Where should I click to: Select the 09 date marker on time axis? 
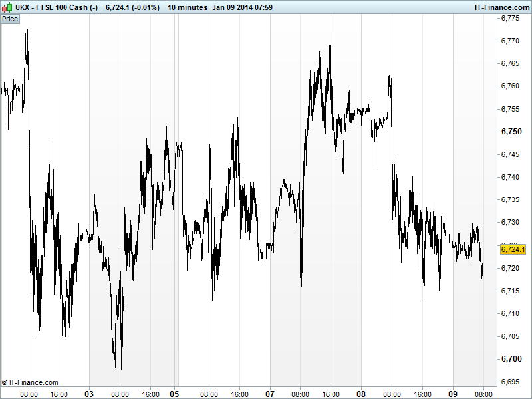(454, 394)
